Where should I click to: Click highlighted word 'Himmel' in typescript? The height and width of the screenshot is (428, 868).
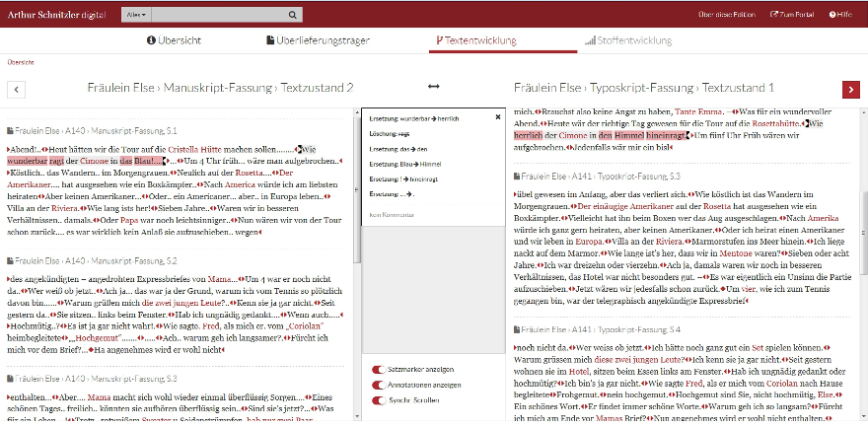[629, 136]
